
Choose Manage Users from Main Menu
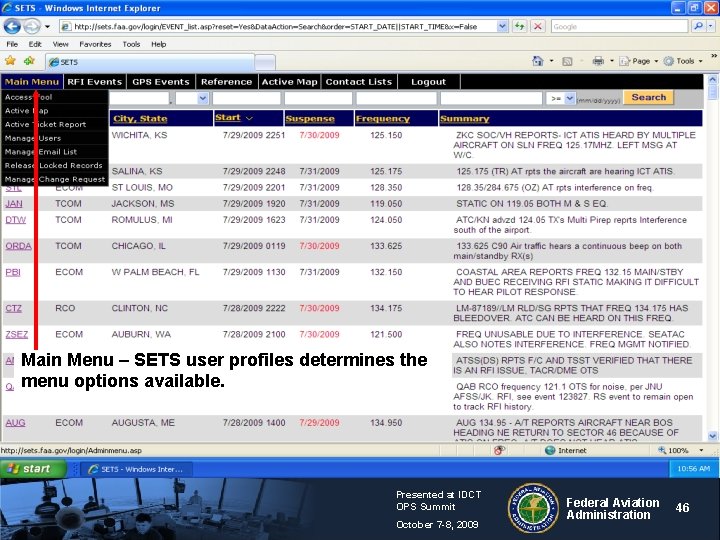coord(55,138)
